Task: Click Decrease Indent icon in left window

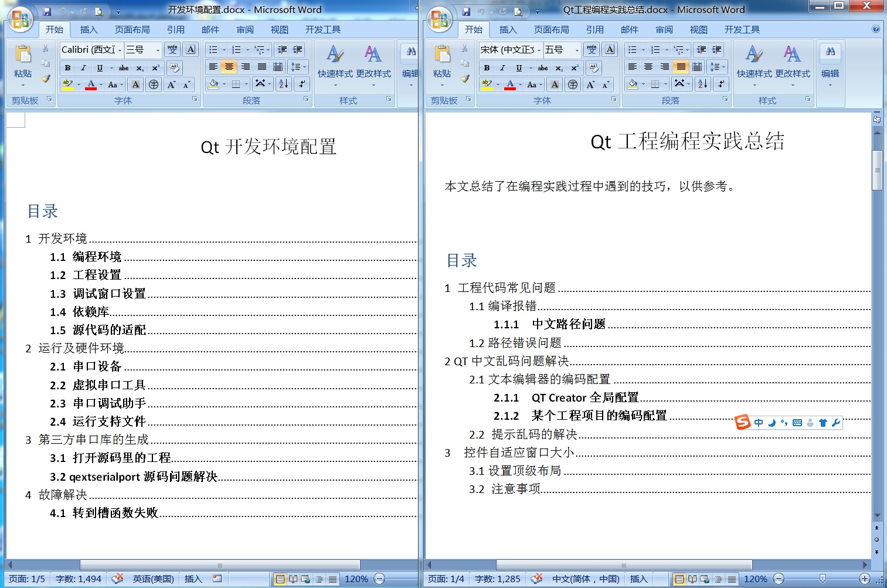Action: (x=282, y=50)
